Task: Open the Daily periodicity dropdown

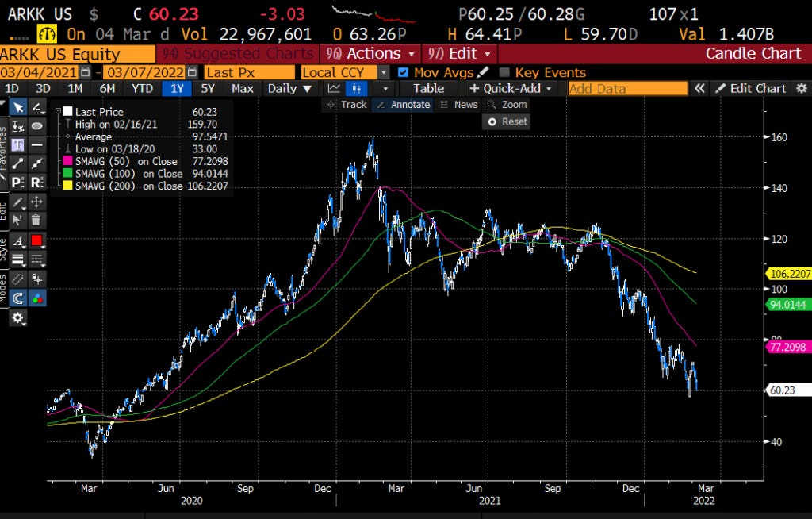Action: coord(289,89)
